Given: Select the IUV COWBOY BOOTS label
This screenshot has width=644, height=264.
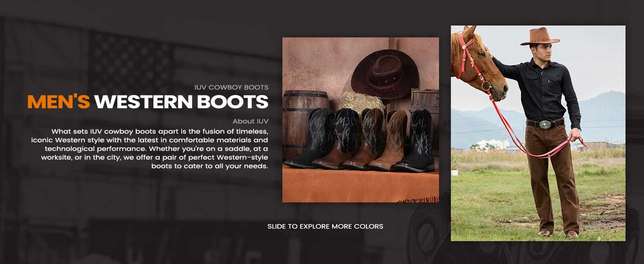Looking at the screenshot, I should click(x=231, y=87).
